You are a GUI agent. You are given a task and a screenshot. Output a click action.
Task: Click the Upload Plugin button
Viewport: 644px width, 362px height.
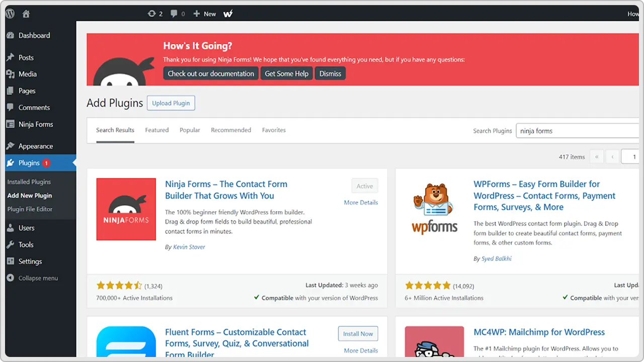171,103
